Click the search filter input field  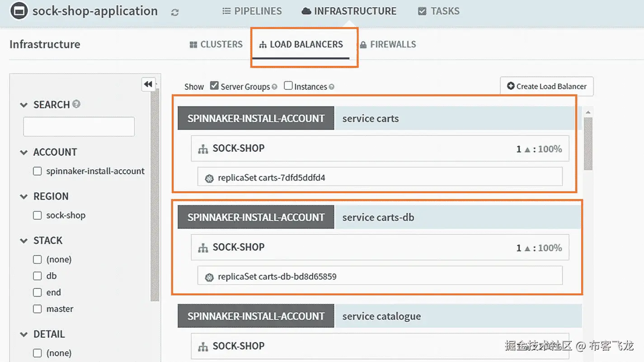[79, 127]
